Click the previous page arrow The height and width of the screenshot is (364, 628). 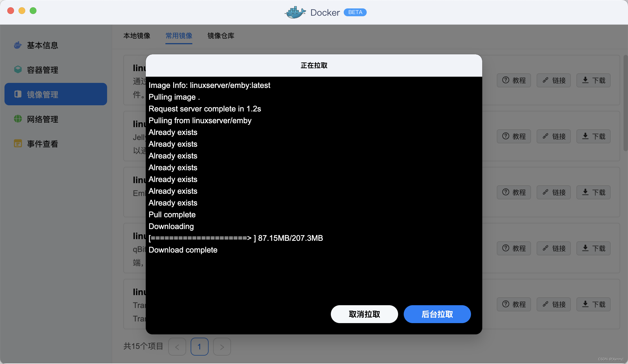point(177,347)
